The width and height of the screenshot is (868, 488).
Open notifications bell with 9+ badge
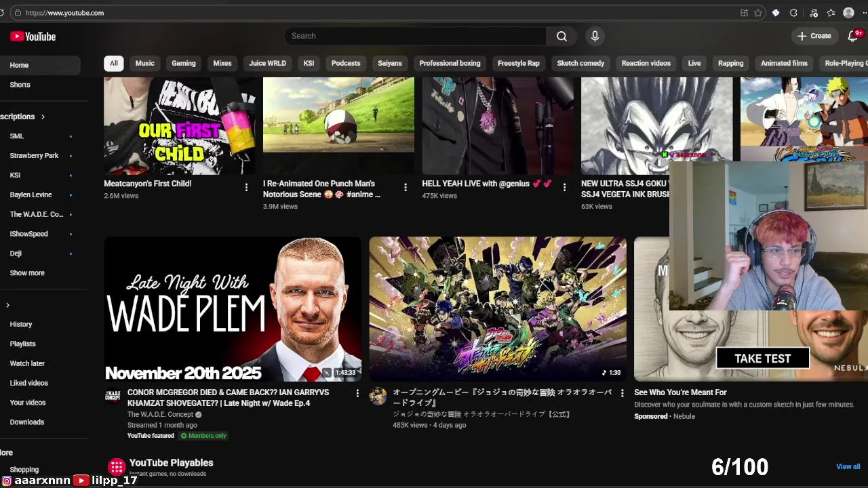[854, 36]
